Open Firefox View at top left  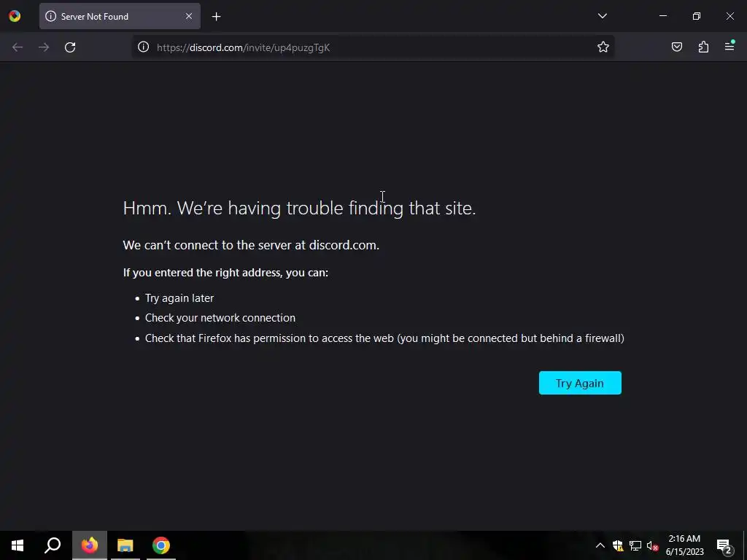pyautogui.click(x=15, y=16)
